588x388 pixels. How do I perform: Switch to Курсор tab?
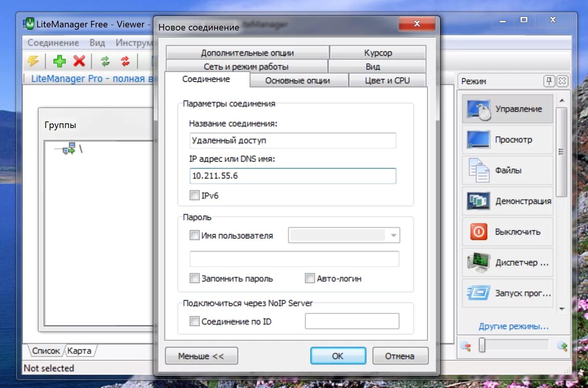378,53
